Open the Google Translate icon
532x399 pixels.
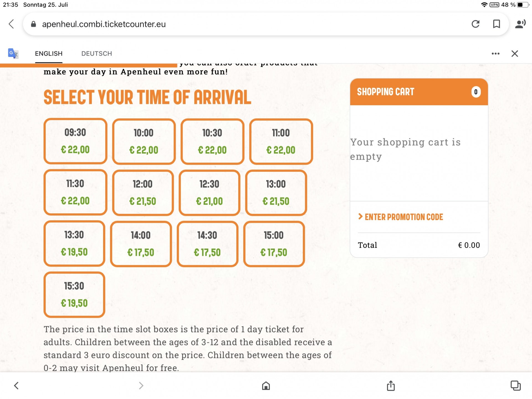point(13,53)
